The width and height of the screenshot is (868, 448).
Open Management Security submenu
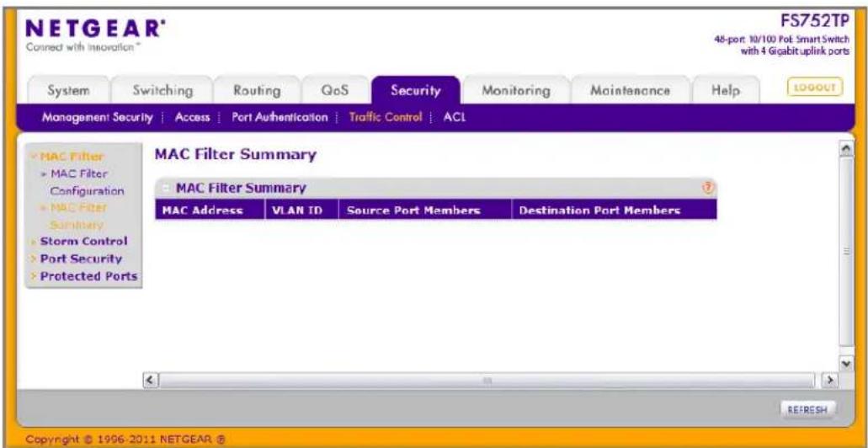[97, 117]
